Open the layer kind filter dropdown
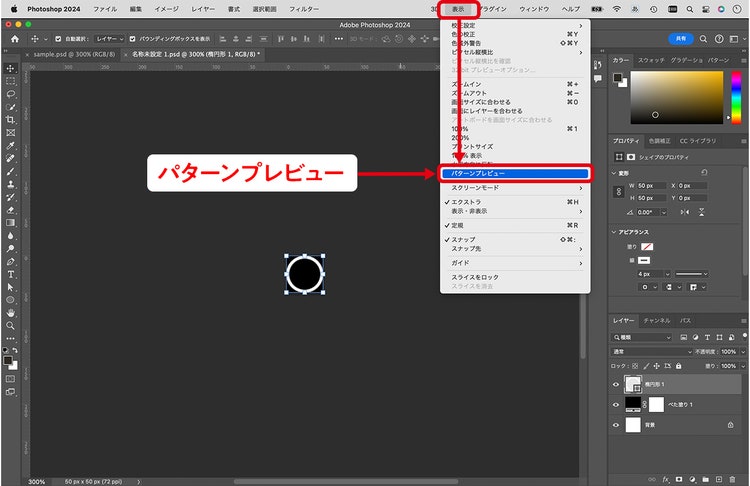This screenshot has height=486, width=750. (x=641, y=337)
